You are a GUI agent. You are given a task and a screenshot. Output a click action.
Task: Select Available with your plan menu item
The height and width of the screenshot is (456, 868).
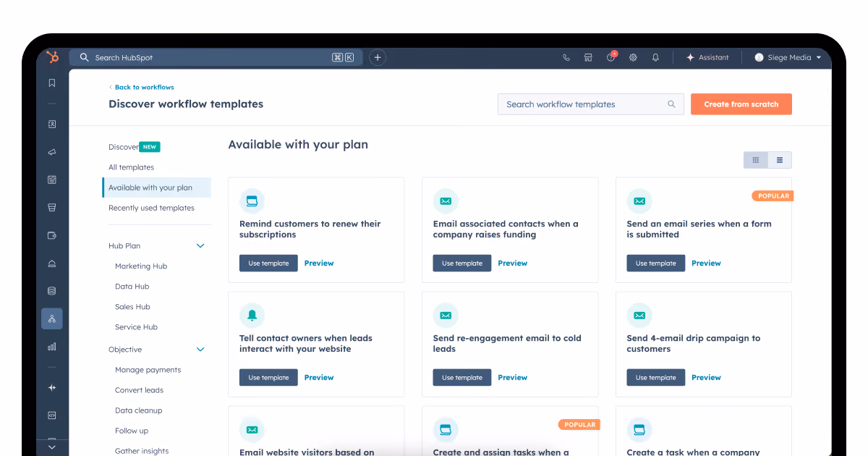[x=156, y=187]
